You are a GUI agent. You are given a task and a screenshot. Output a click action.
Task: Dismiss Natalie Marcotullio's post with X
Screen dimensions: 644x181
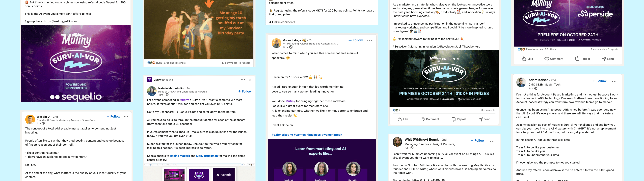click(250, 80)
